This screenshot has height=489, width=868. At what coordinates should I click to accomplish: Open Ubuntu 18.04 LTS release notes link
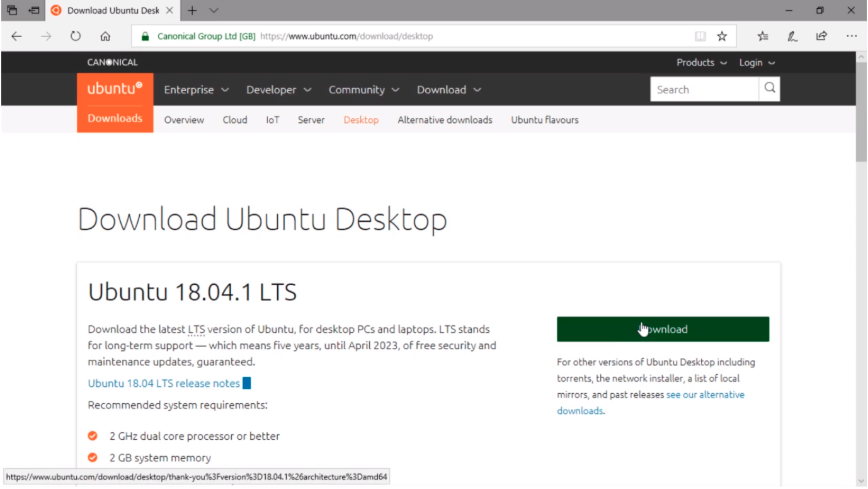(x=164, y=383)
